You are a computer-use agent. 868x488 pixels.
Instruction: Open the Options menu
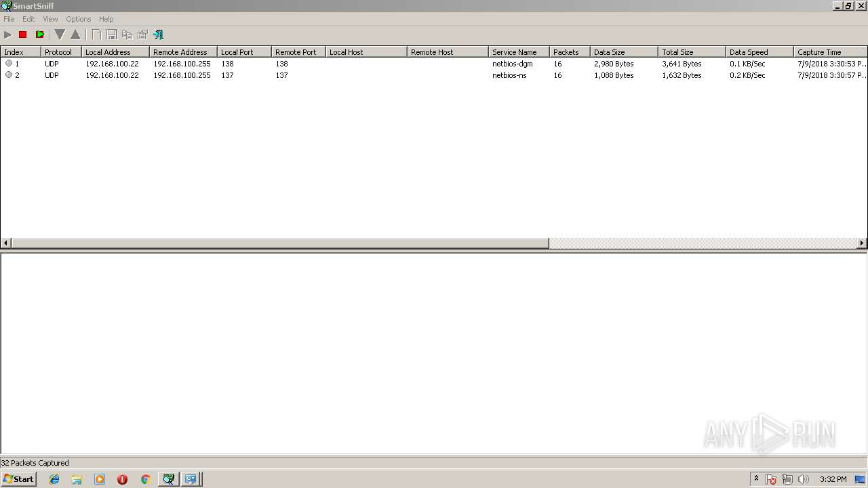click(x=78, y=19)
